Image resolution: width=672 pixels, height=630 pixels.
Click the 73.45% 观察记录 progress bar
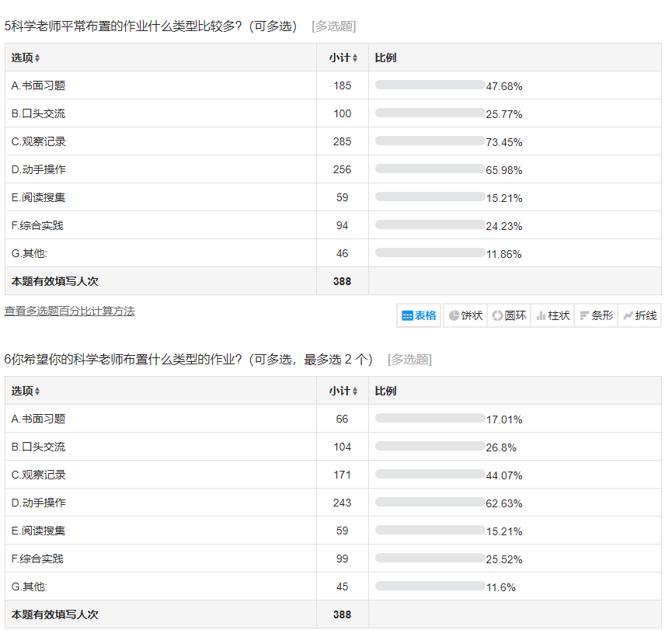click(x=430, y=141)
